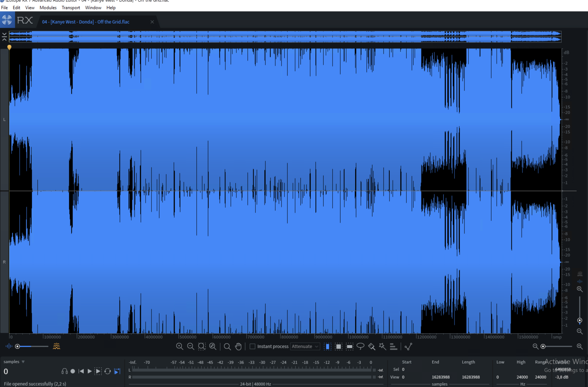The image size is (588, 387).
Task: Select the Harmonics selection tool
Action: coord(393,346)
